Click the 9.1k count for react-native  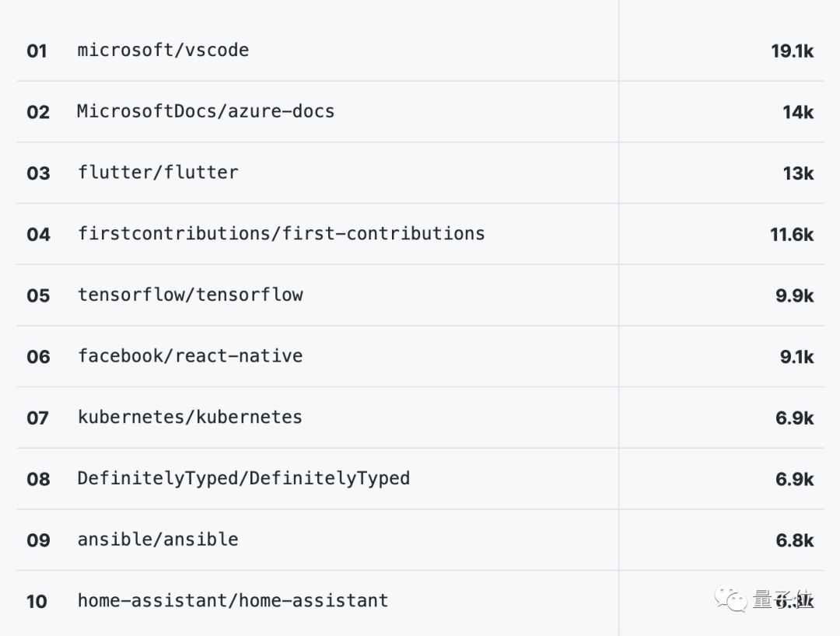tap(796, 357)
